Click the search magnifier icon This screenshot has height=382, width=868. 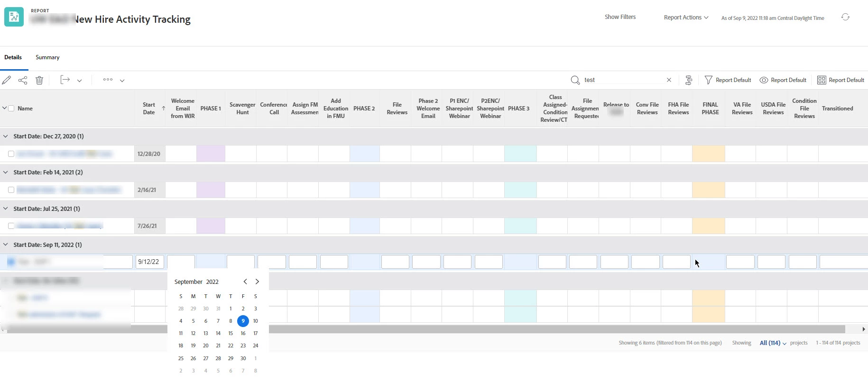point(575,80)
